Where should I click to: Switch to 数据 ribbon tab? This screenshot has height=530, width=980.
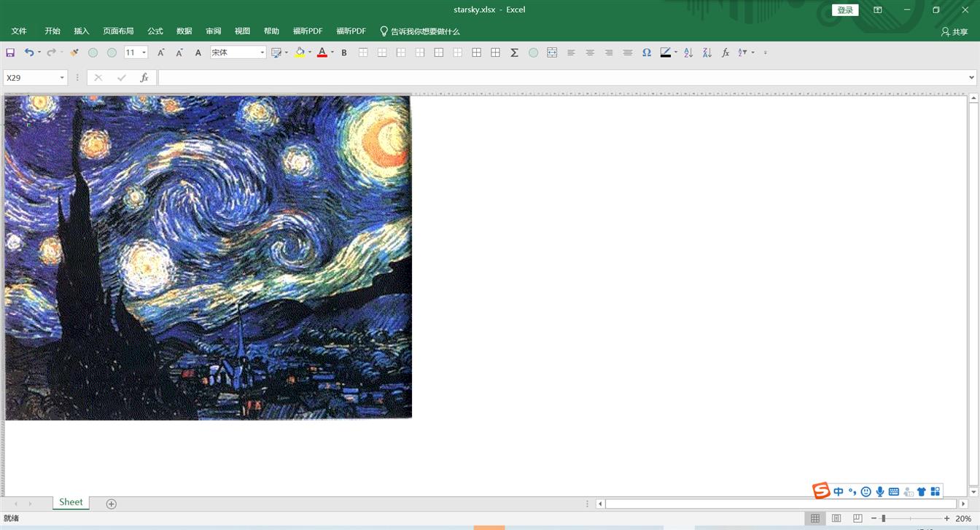click(x=184, y=31)
